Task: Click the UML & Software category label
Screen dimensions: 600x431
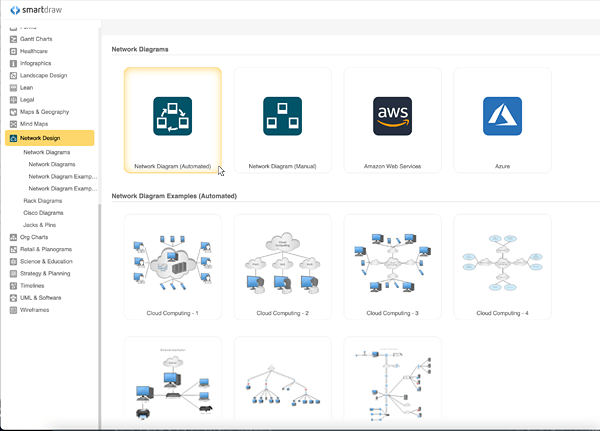Action: (41, 298)
